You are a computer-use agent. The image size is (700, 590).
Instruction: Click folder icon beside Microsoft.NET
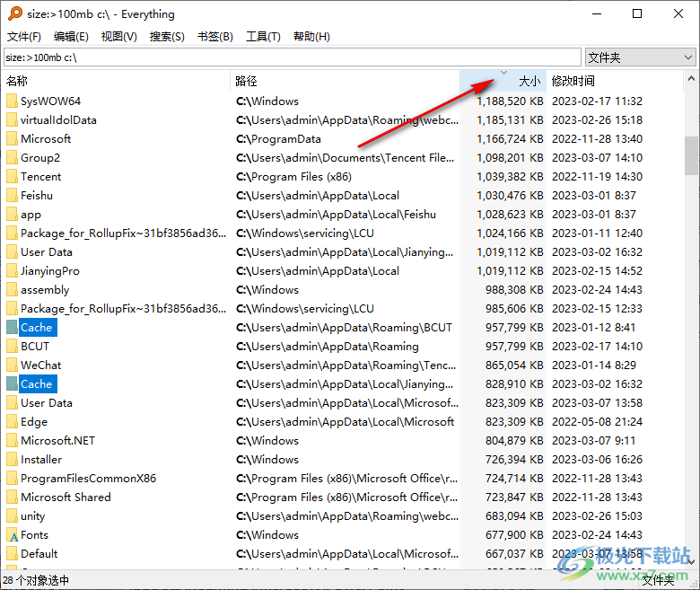click(12, 440)
